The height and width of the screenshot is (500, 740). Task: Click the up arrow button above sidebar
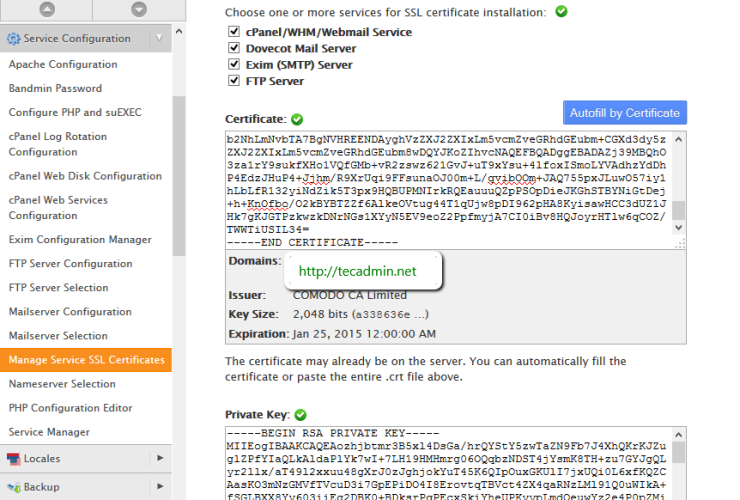pos(45,8)
